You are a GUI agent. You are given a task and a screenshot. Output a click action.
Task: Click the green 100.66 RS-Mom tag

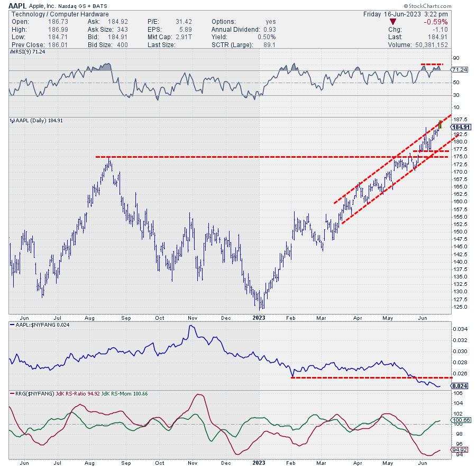459,420
